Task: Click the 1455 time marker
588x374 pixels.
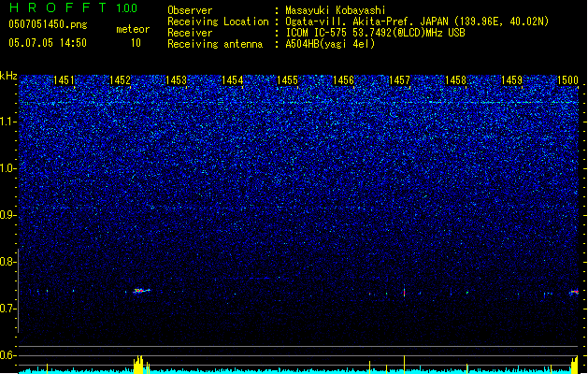Action: (287, 80)
